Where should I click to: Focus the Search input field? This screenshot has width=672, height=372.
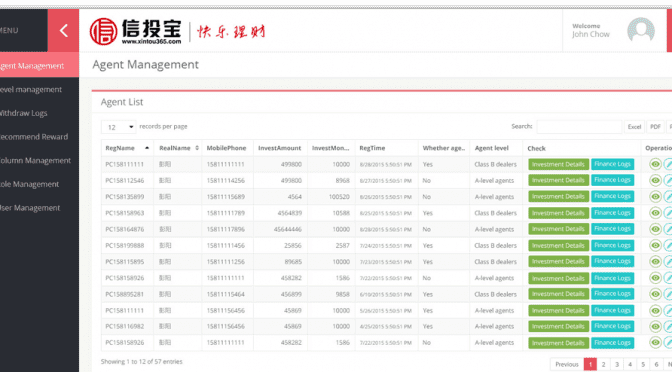pyautogui.click(x=579, y=127)
